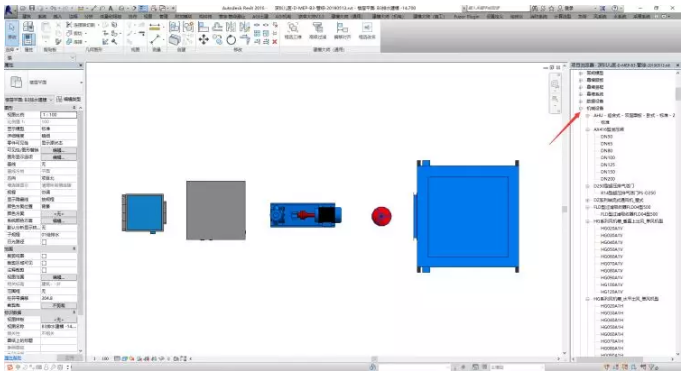Select the red round equipment in canvas
This screenshot has height=375, width=688.
(381, 216)
